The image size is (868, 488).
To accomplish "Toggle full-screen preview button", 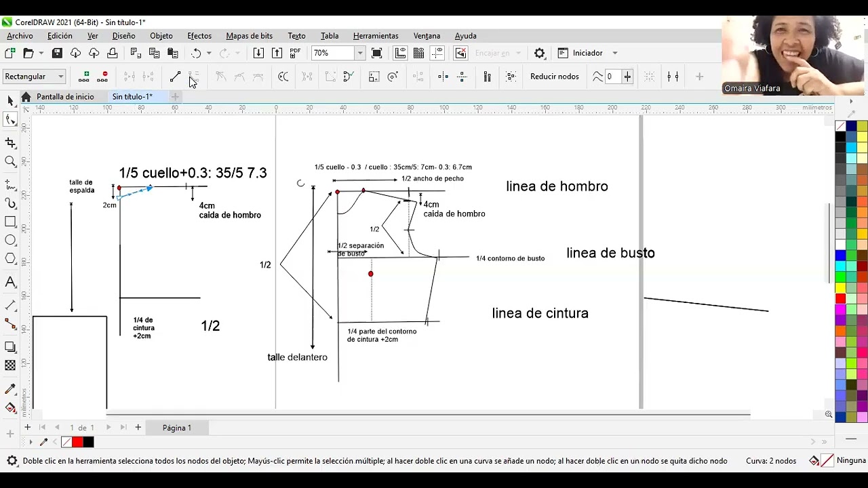I will (x=377, y=53).
